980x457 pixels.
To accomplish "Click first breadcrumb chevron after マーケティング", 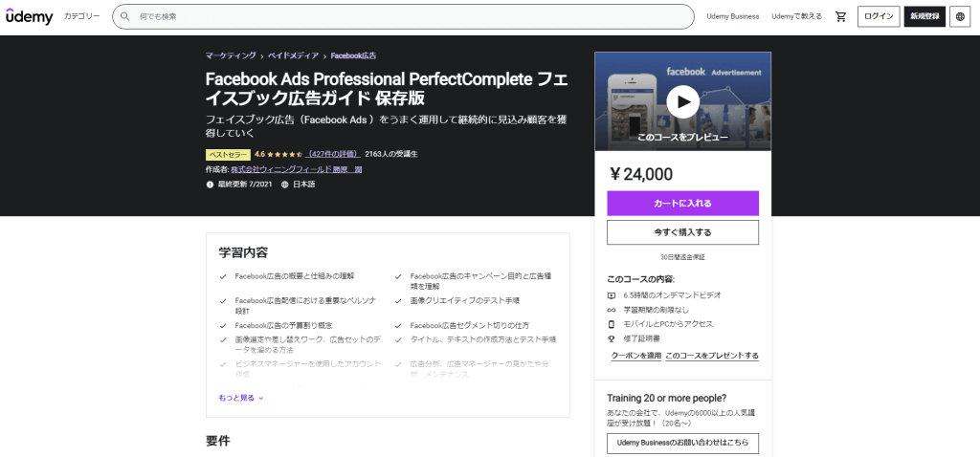I will tap(262, 56).
